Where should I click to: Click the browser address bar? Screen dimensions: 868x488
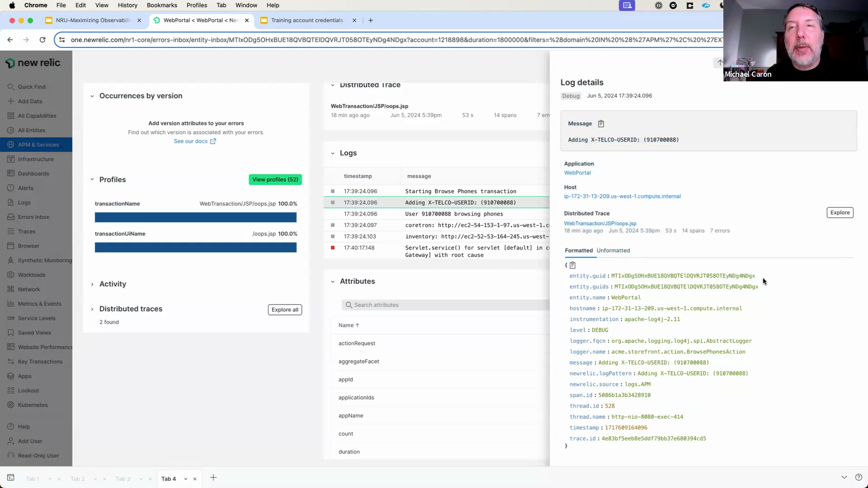tap(389, 40)
